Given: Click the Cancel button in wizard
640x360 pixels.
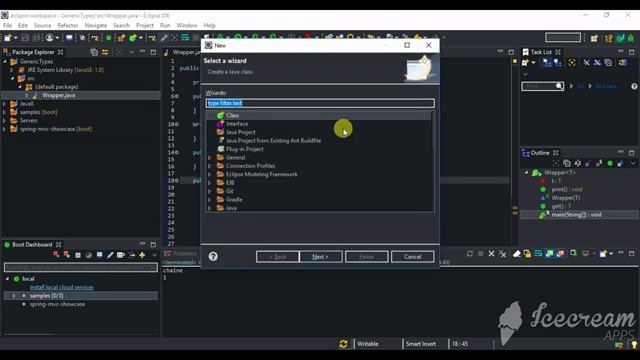Looking at the screenshot, I should click(x=412, y=257).
